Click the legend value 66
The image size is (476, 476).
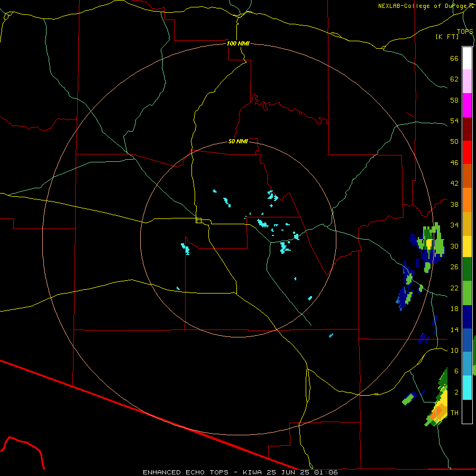[454, 58]
